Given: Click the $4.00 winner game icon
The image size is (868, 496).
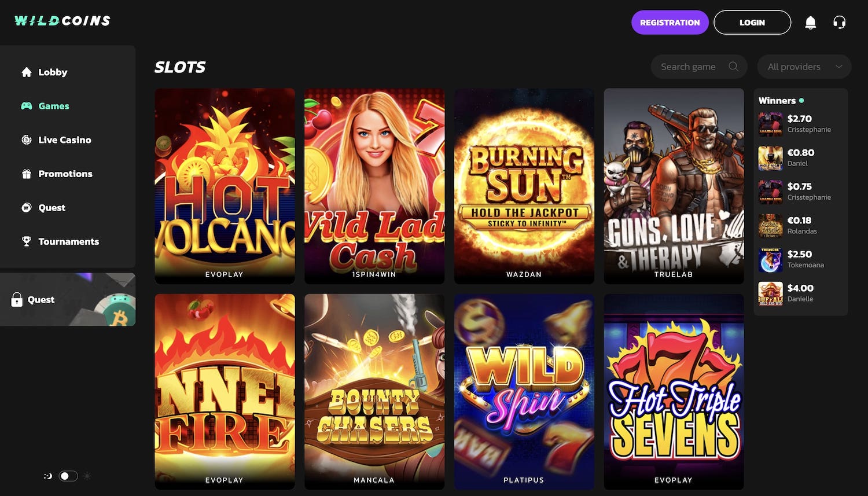Looking at the screenshot, I should [770, 293].
